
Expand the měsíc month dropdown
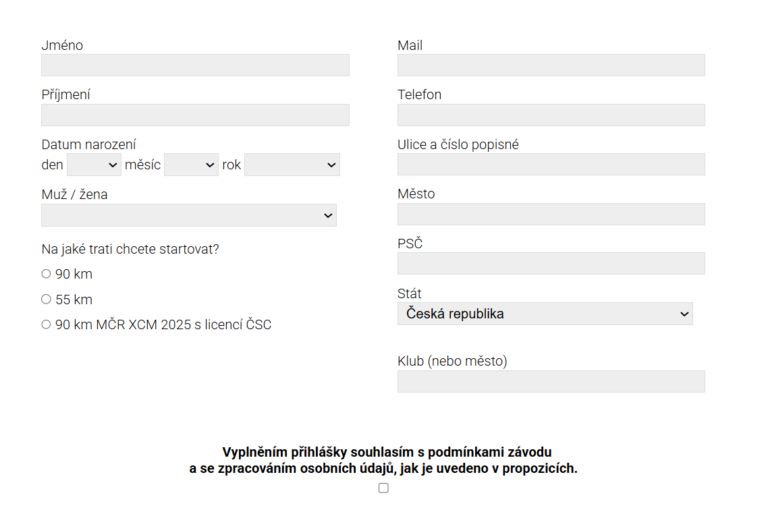[191, 165]
